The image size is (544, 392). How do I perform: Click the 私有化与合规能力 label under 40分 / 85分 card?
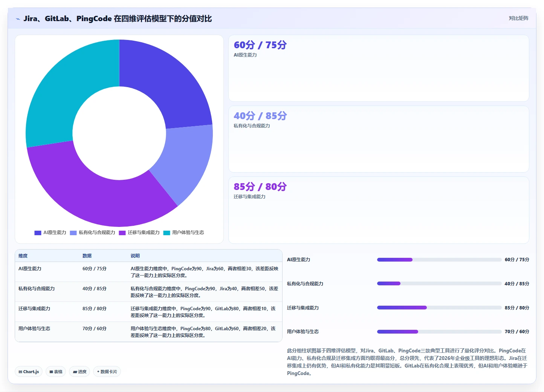click(252, 126)
